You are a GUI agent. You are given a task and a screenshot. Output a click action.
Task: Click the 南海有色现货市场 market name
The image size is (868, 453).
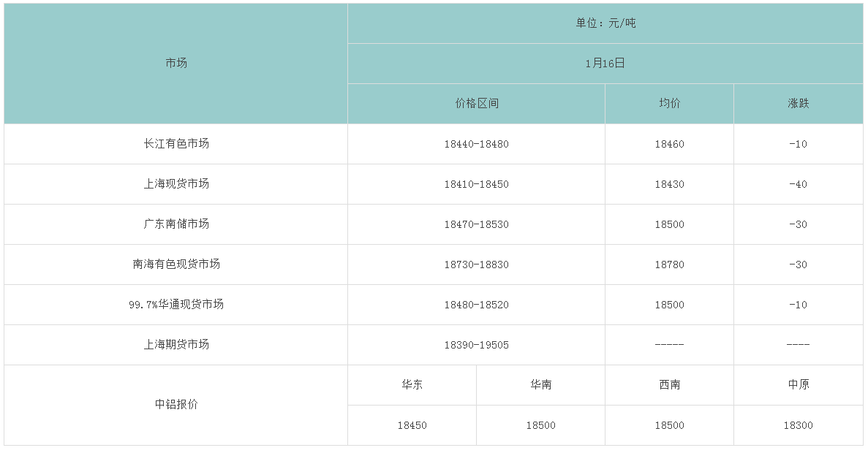pos(176,264)
